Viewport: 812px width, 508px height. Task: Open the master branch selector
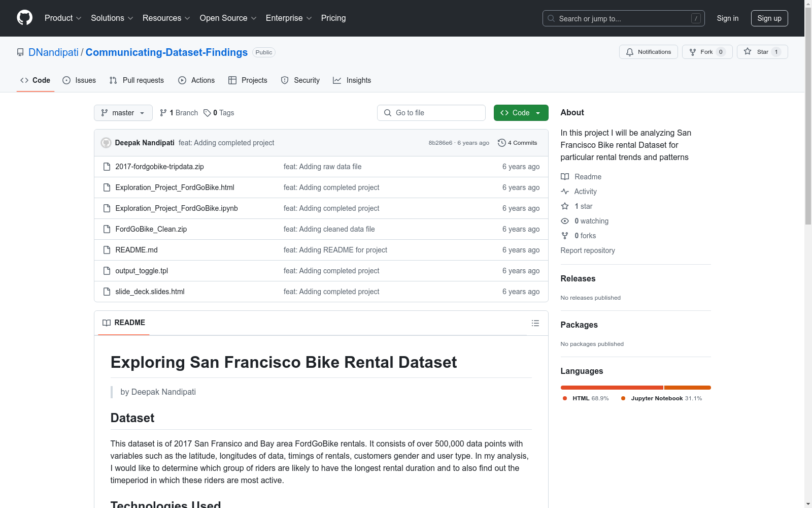[123, 113]
